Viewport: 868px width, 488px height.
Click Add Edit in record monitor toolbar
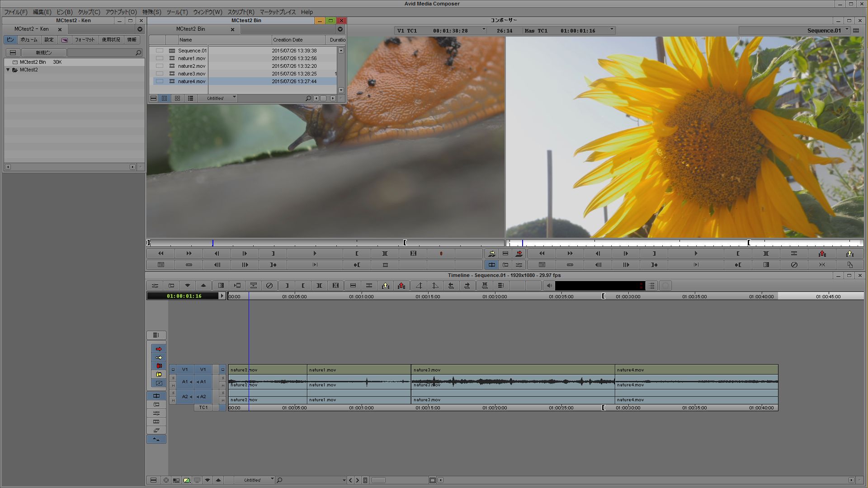click(794, 253)
